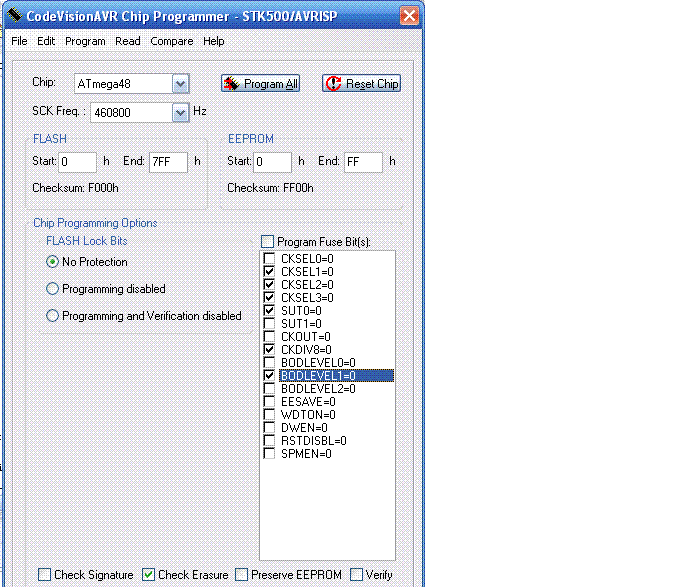Enable the Check Signature checkbox
Viewport: 683px width, 587px height.
coord(44,575)
